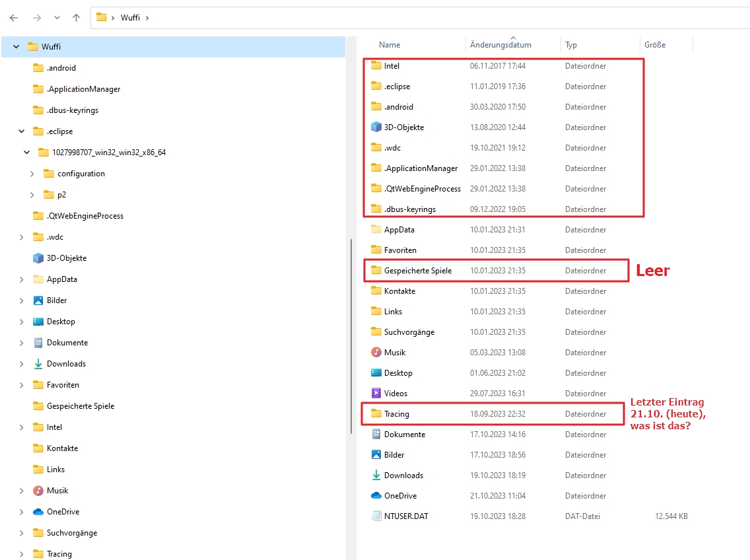
Task: Collapse the Wuffi tree node
Action: 17,46
